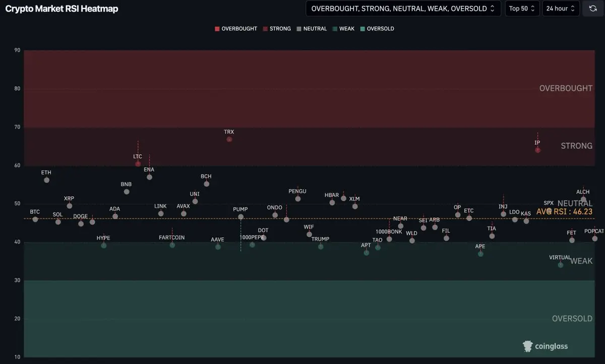The width and height of the screenshot is (605, 364).
Task: Click the XLM data point
Action: tap(355, 206)
